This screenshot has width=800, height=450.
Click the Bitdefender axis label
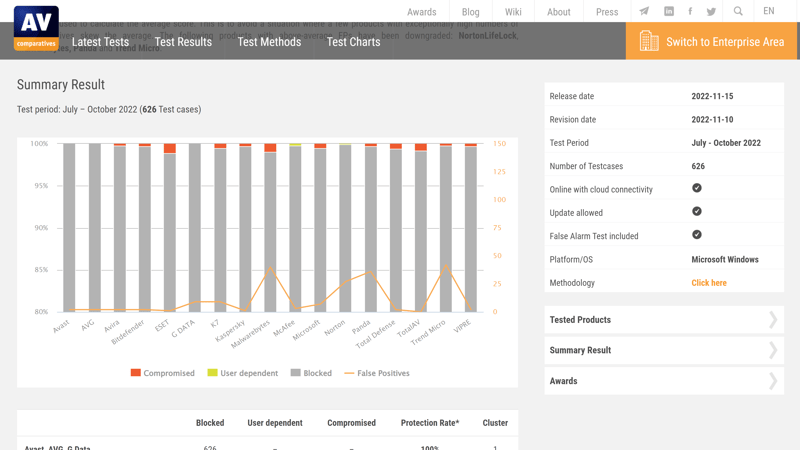[x=128, y=332]
